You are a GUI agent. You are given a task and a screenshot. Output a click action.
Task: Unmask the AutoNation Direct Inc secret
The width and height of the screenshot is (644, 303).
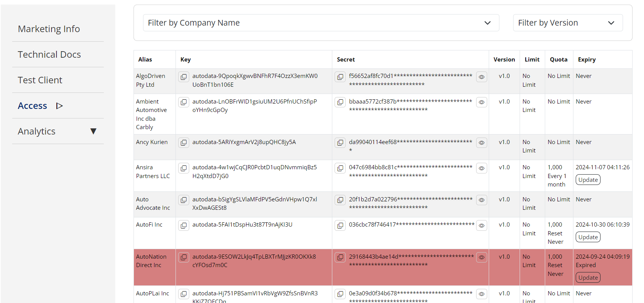[x=481, y=258]
